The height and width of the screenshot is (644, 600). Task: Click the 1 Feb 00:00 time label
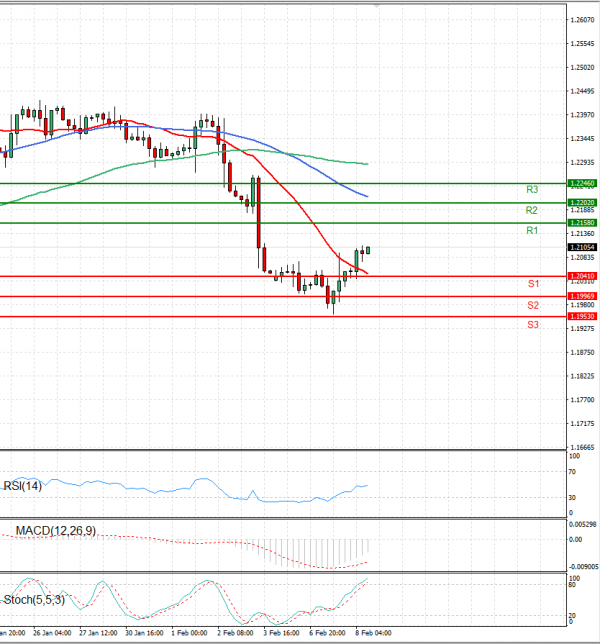(189, 633)
